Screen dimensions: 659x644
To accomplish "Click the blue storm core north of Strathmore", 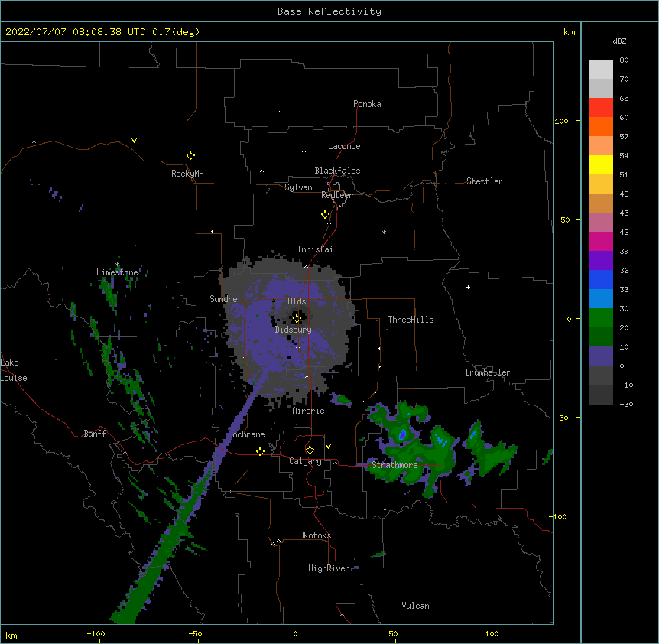I will (x=403, y=434).
